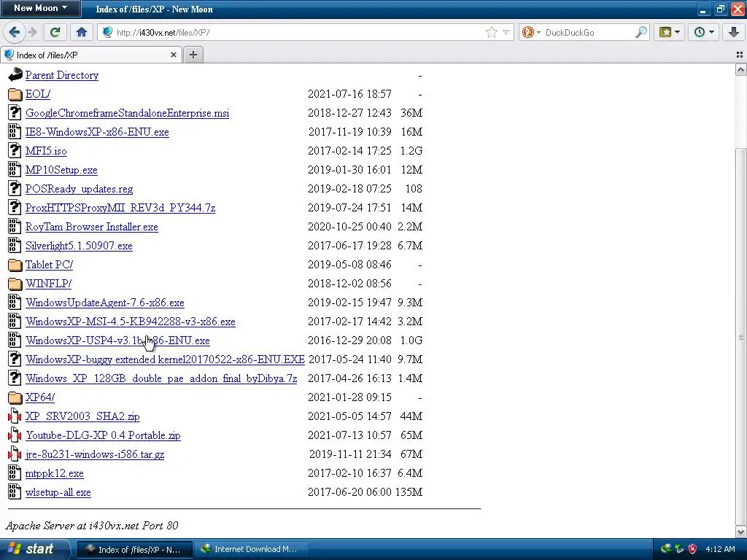Open the bookmarks menu toolbar button
Viewport: 747px width, 560px height.
(669, 32)
